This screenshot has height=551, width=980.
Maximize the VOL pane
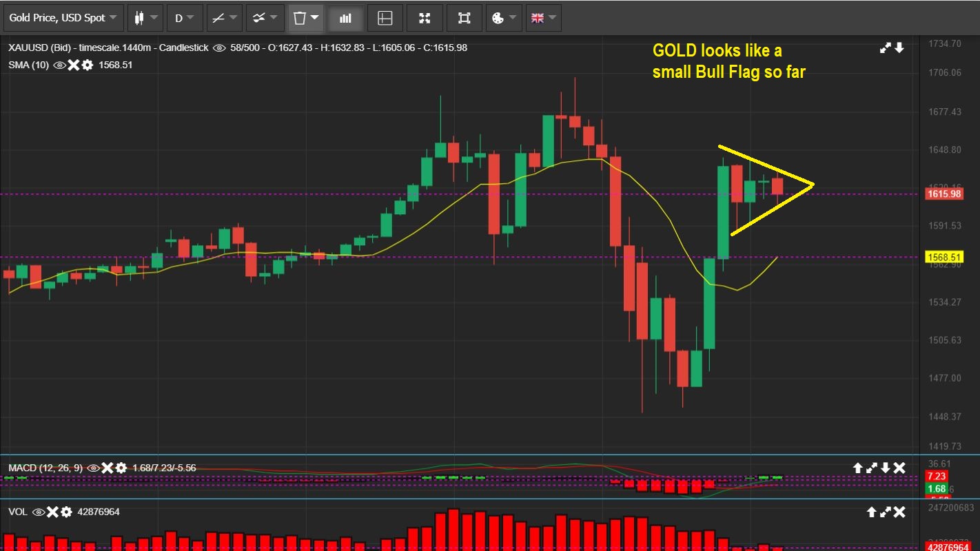(x=886, y=512)
